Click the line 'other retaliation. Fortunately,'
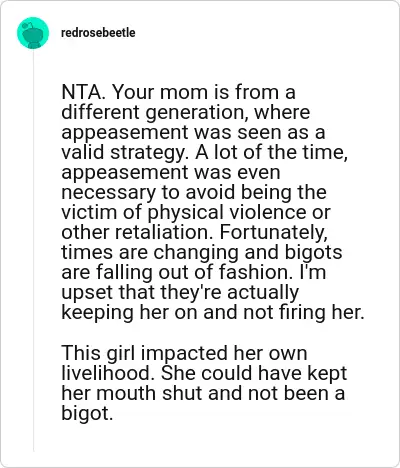This screenshot has width=400, height=468. click(x=194, y=232)
